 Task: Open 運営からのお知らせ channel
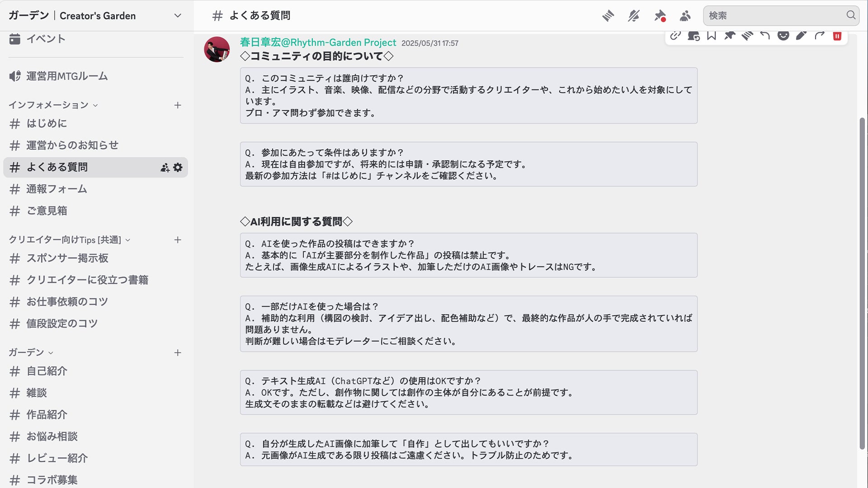point(72,145)
